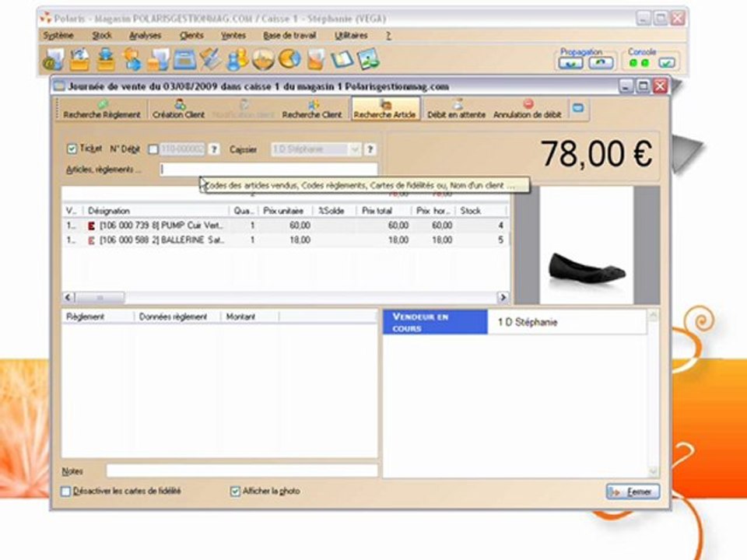Click the box with blue down arrow icon
Viewport: 747px width, 560px height.
click(x=106, y=60)
